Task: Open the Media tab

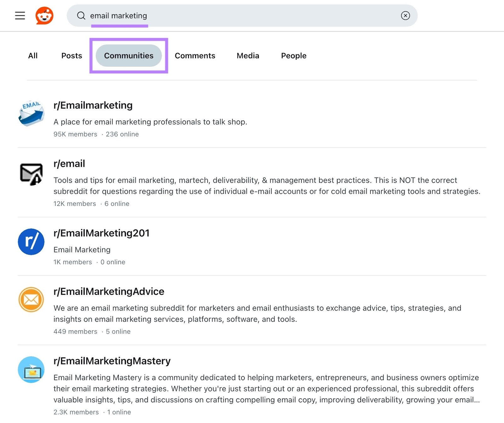Action: click(x=248, y=55)
